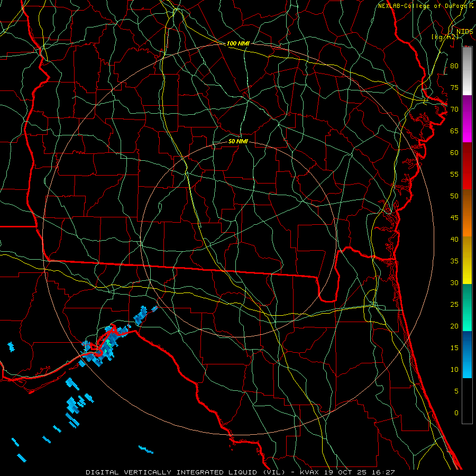
Task: Select the green-teal segment of the color scale
Action: point(467,307)
